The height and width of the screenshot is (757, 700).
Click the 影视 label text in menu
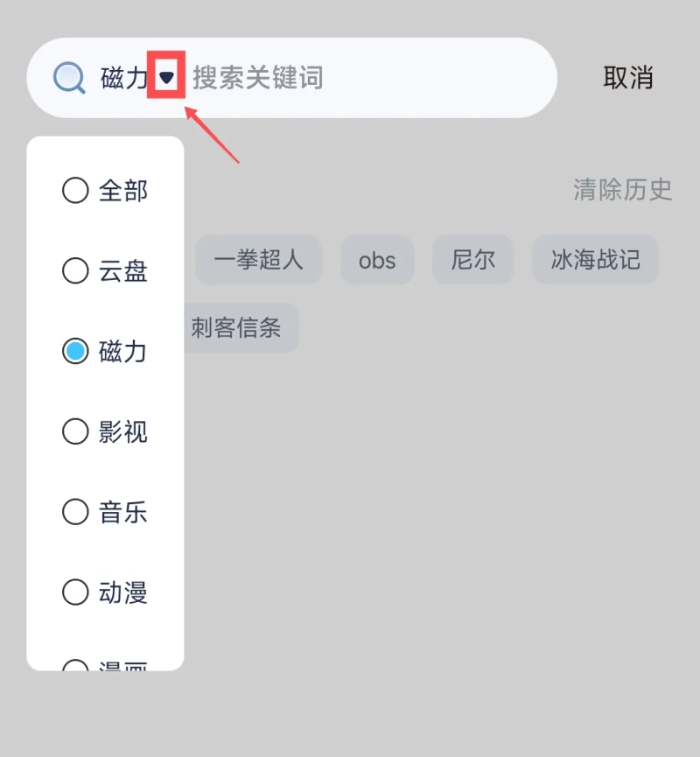click(x=123, y=431)
